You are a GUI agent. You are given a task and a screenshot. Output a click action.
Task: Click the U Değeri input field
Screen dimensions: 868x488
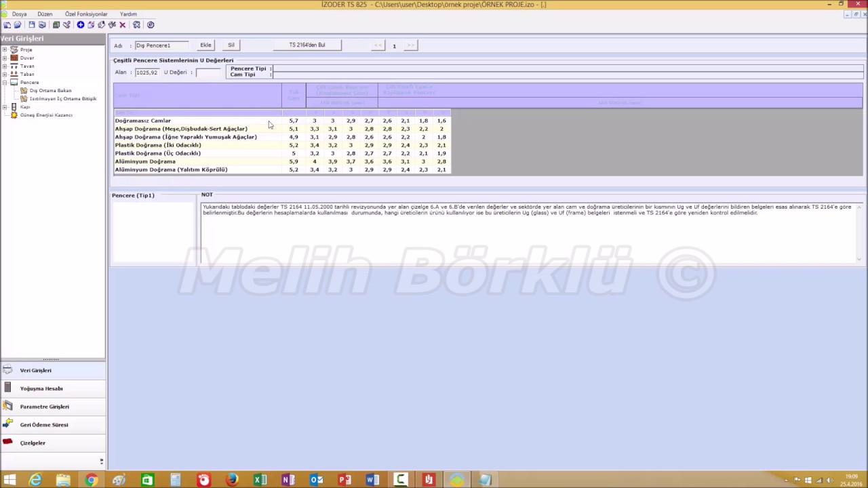[208, 73]
